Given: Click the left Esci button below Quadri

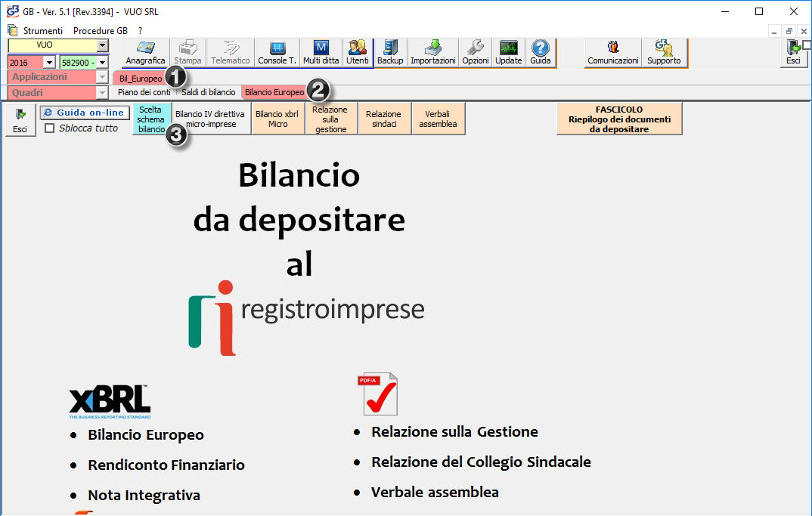Looking at the screenshot, I should 20,120.
